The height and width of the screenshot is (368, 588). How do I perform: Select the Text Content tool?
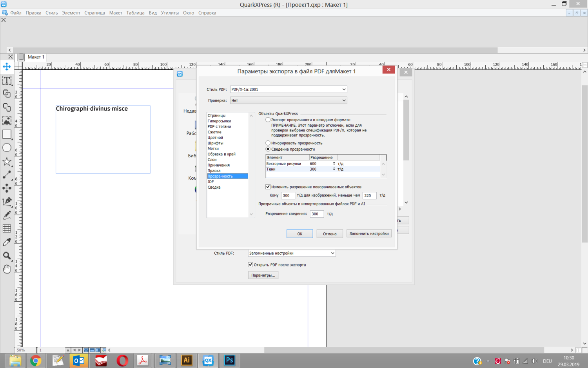click(7, 80)
